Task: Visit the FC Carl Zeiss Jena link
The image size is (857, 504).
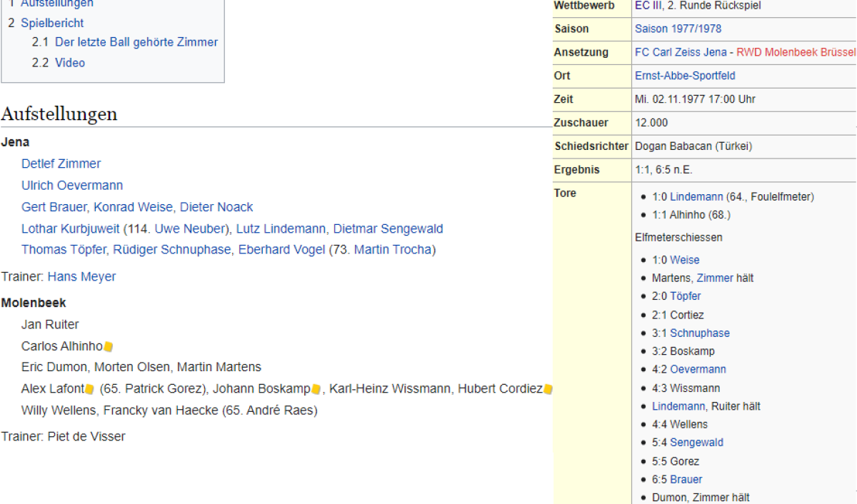Action: click(x=680, y=52)
